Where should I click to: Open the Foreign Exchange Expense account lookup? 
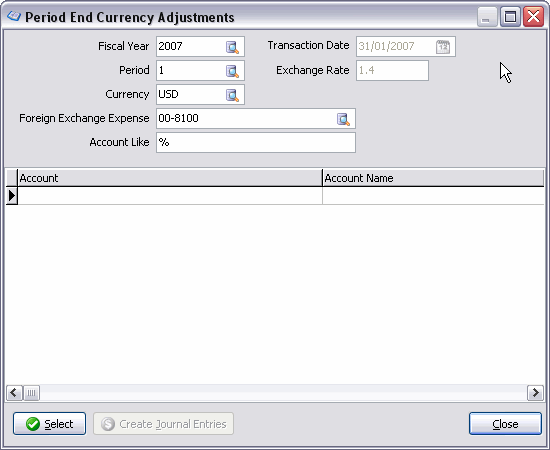[343, 119]
